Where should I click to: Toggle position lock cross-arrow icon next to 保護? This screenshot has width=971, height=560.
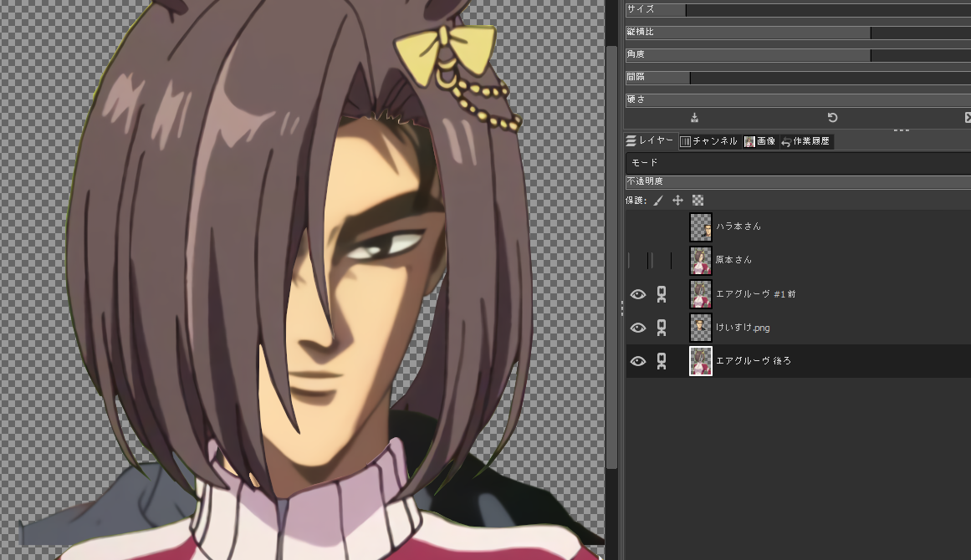(677, 201)
